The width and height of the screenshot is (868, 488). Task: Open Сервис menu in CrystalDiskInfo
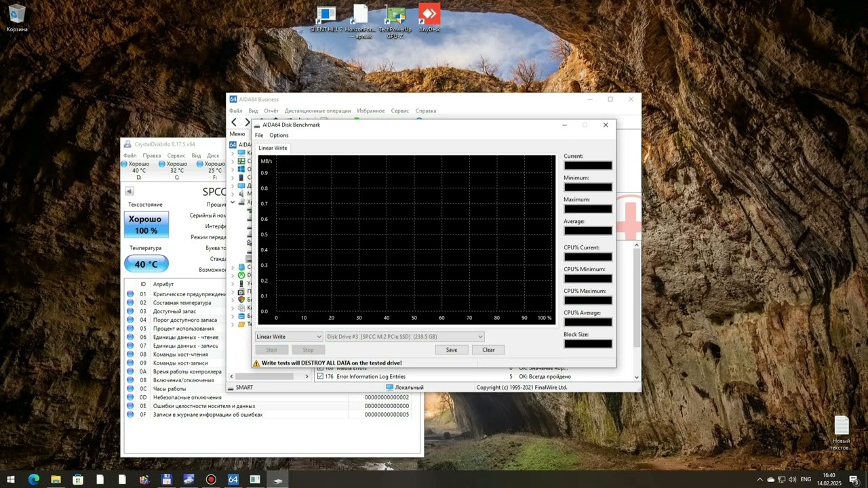pos(176,156)
